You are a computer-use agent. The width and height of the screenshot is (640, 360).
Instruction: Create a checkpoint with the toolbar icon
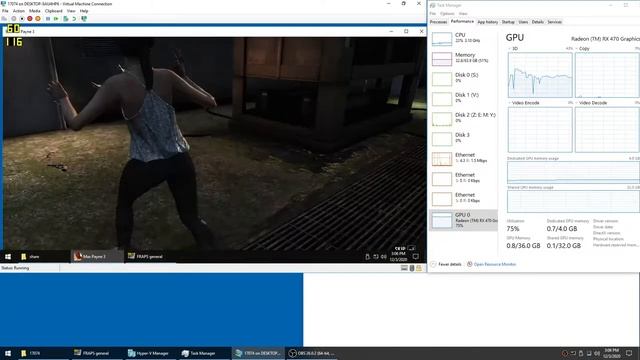pos(66,19)
